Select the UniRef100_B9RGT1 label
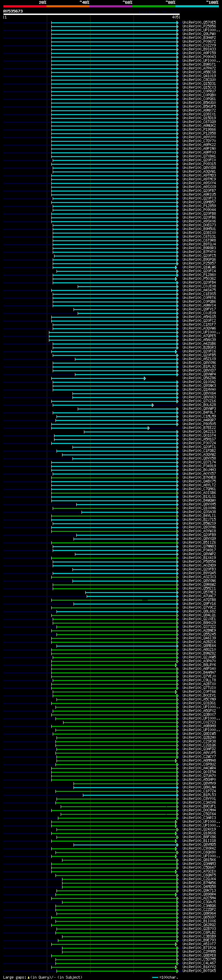This screenshot has width=222, height=980. tap(199, 64)
